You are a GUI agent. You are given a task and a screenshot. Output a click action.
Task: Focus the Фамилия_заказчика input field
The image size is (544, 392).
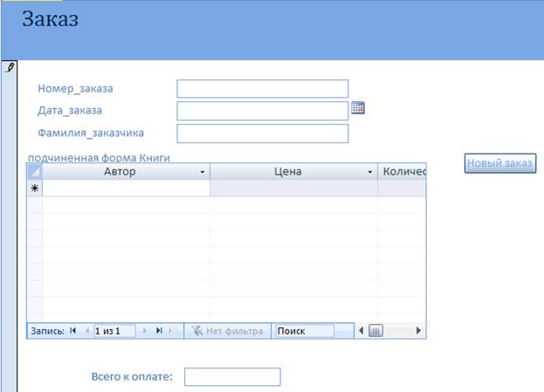tap(263, 134)
